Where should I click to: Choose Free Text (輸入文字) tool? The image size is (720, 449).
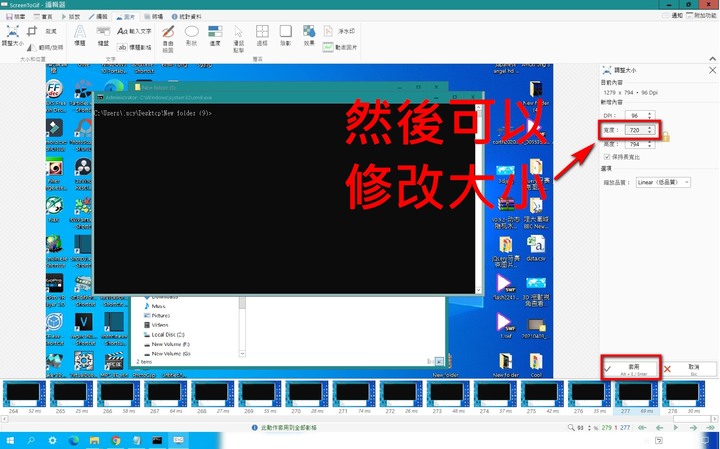point(134,31)
